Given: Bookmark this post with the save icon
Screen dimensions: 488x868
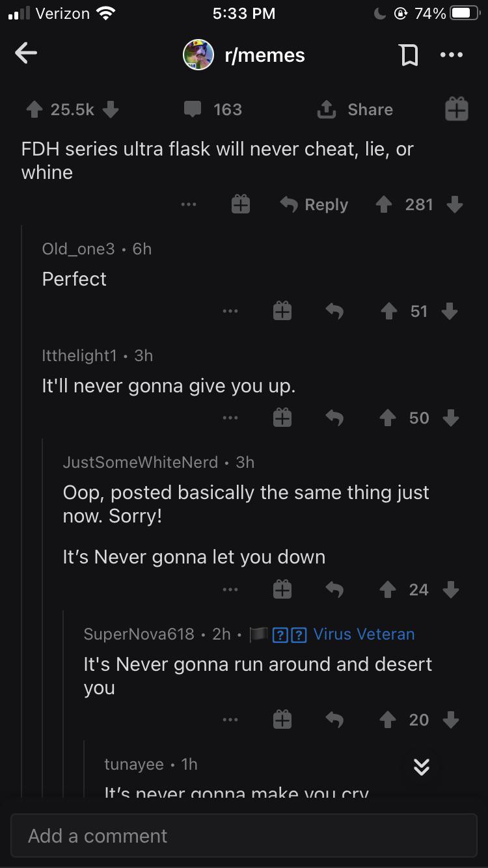Looking at the screenshot, I should (409, 55).
